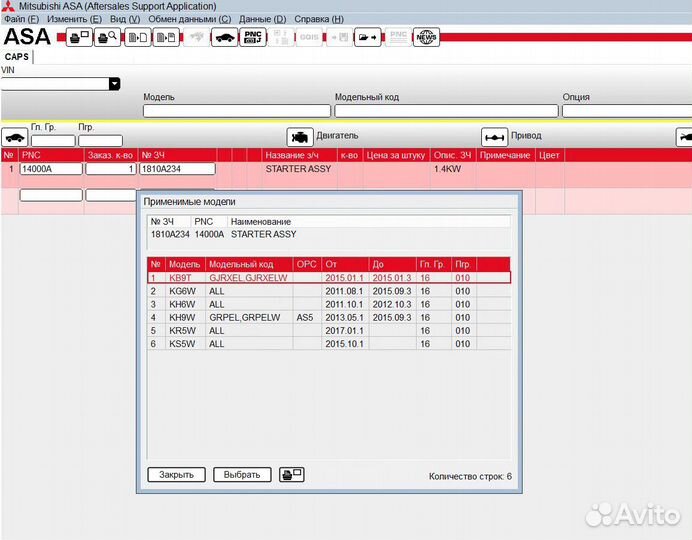Click the drivetrain icon next to Привод

coord(494,137)
